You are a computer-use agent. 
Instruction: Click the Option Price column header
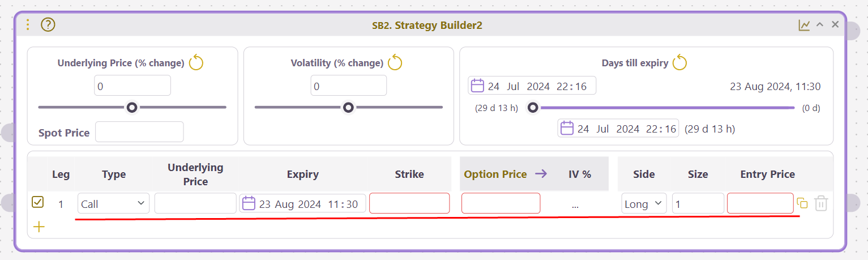pyautogui.click(x=495, y=174)
